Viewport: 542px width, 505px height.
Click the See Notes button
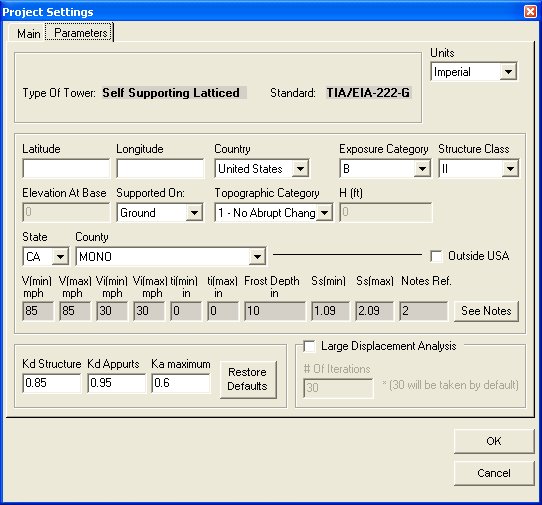486,311
